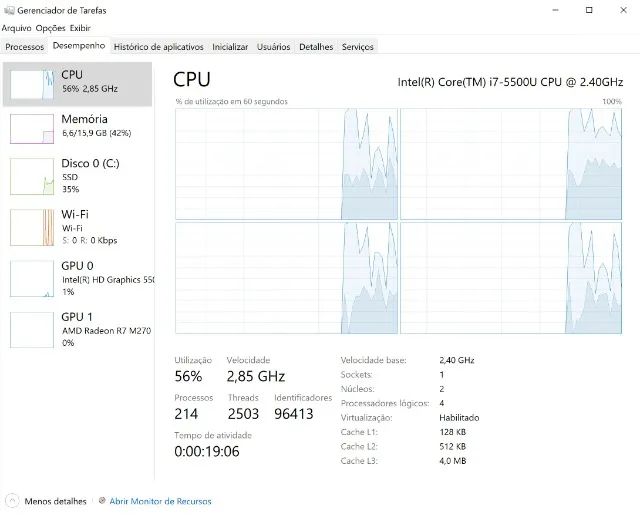640x517 pixels.
Task: Open the Arquivo menu
Action: (x=16, y=28)
